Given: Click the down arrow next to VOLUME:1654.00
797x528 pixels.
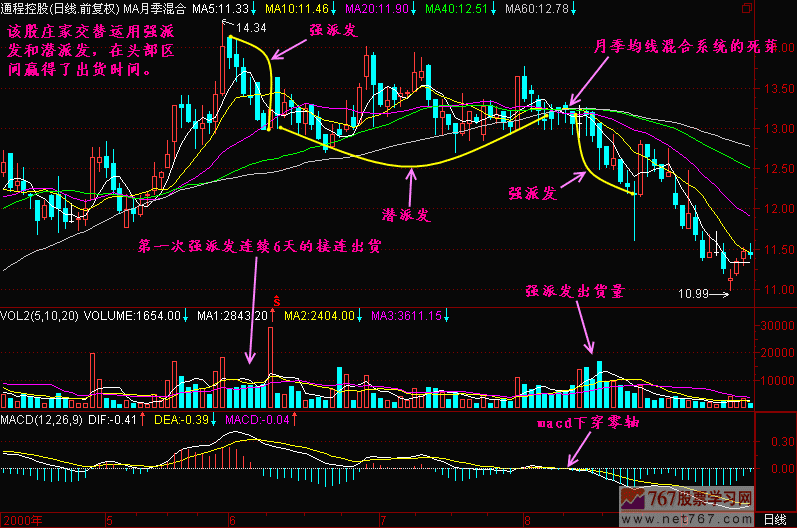Looking at the screenshot, I should [x=187, y=316].
